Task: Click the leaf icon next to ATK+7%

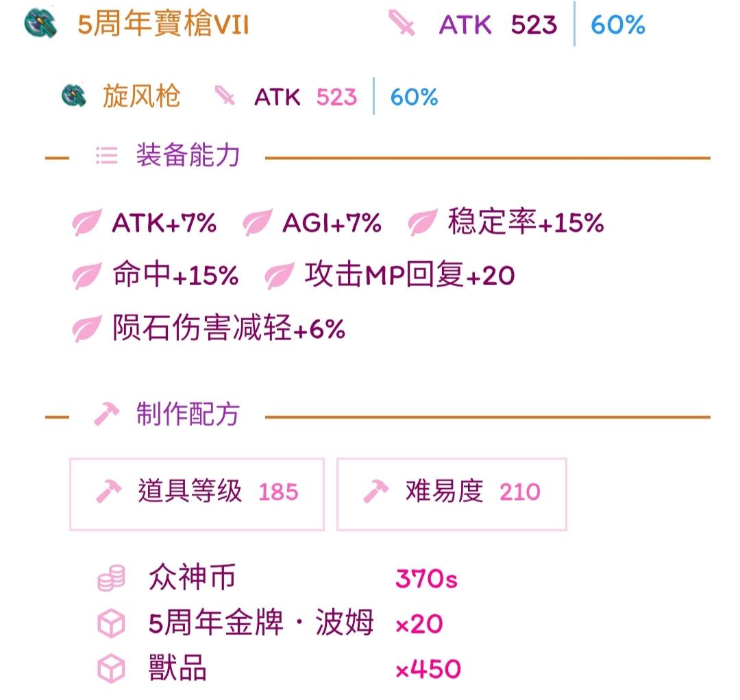Action: (x=86, y=222)
